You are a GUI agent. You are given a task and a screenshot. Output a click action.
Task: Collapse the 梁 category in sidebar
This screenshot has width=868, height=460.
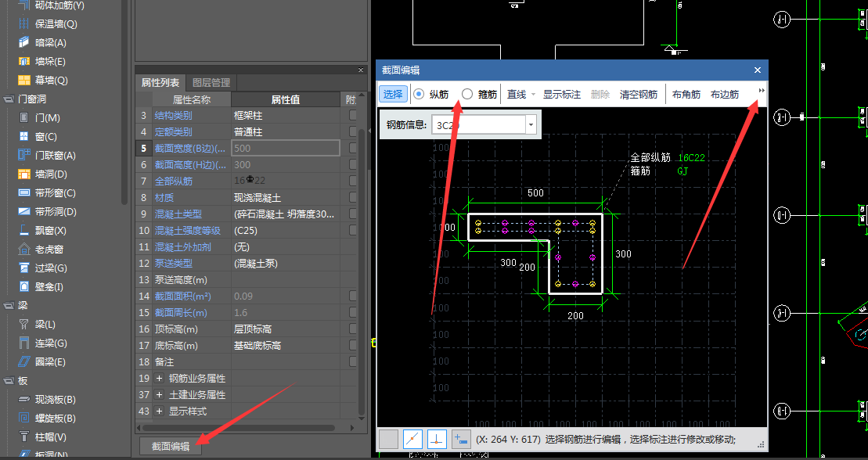coord(9,306)
